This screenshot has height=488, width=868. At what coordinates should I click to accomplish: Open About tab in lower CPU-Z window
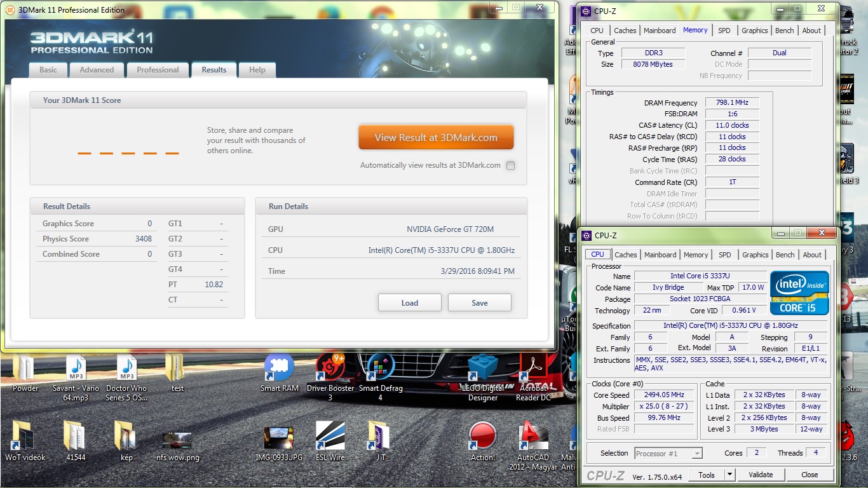812,255
